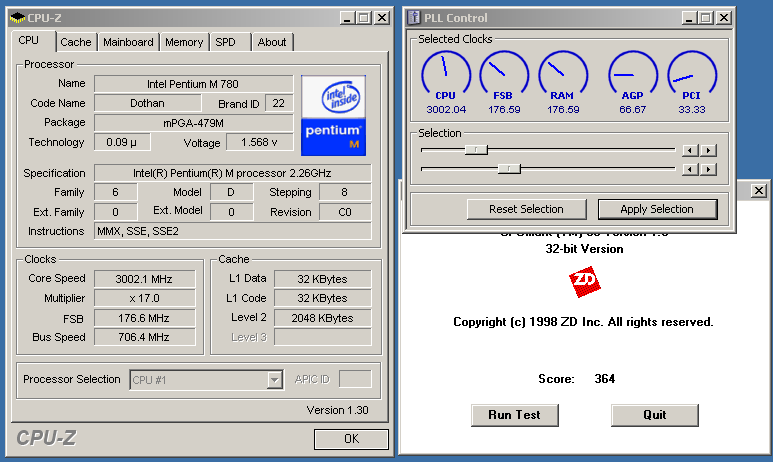This screenshot has width=773, height=462.
Task: Click the Package field mPGA-479M
Action: click(x=194, y=123)
